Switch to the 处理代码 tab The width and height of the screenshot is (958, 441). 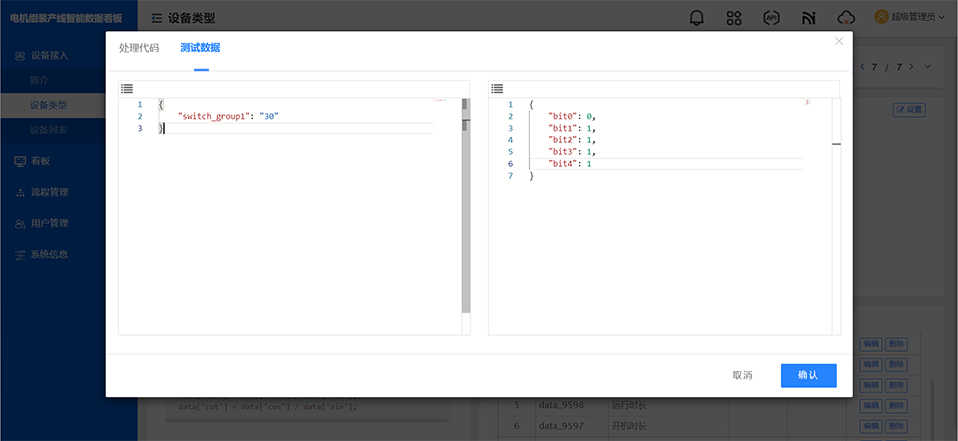[139, 48]
